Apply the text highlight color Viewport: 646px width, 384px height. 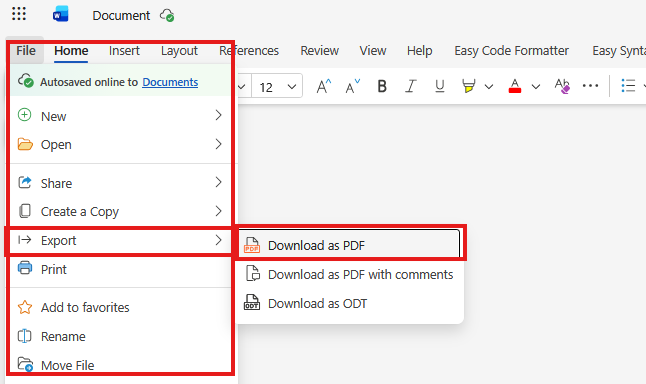(468, 86)
